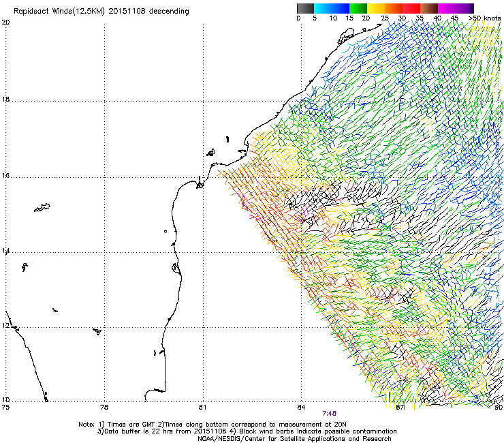The image size is (504, 443).
Task: Click the '35' legend scale label
Action: pyautogui.click(x=420, y=18)
